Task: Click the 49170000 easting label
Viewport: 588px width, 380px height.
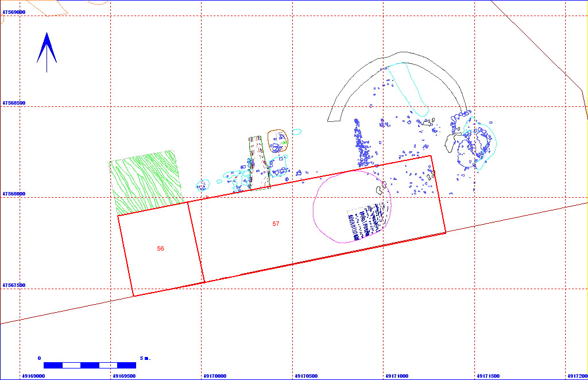Action: click(x=215, y=376)
